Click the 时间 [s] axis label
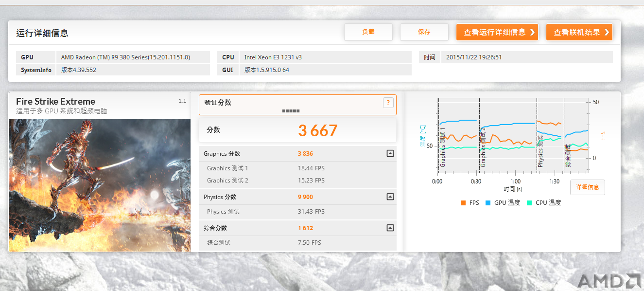Viewport: 644px width, 291px height. click(513, 189)
